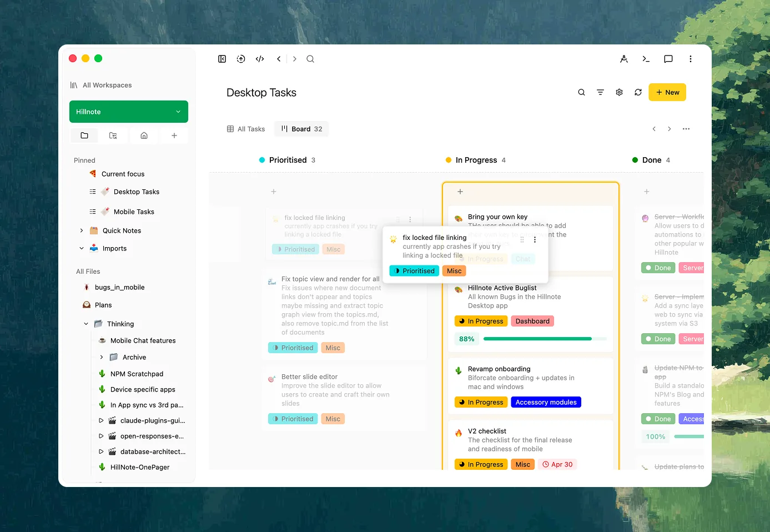Click the board view ellipsis menu
The width and height of the screenshot is (770, 532).
click(686, 129)
